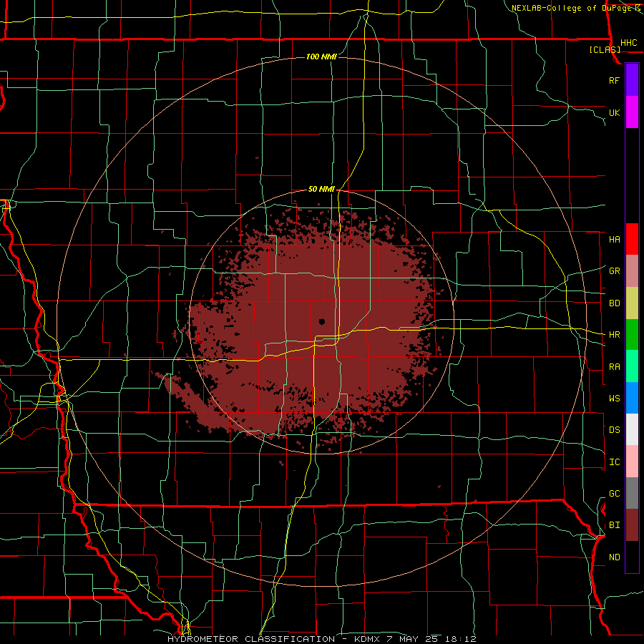Image resolution: width=644 pixels, height=644 pixels.
Task: Click the HHC product label
Action: pos(629,43)
